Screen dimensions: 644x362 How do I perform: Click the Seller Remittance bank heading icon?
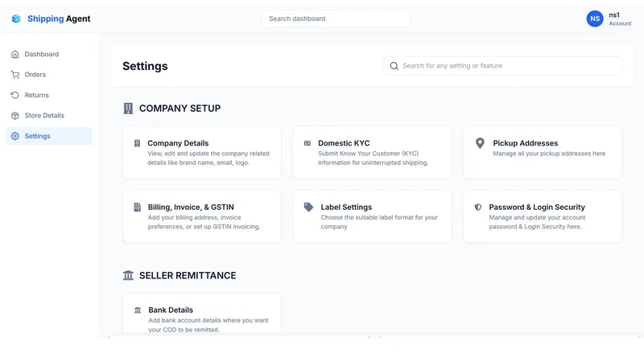[x=128, y=275]
